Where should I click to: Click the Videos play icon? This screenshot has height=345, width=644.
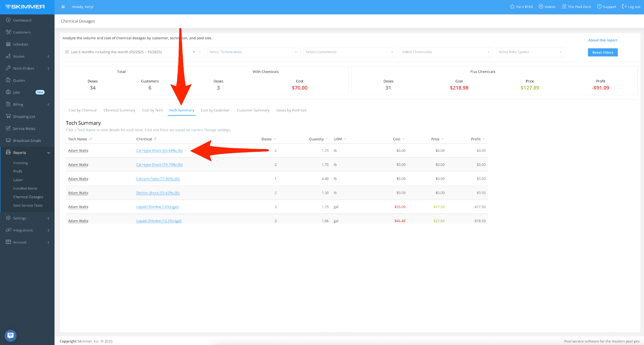(541, 6)
